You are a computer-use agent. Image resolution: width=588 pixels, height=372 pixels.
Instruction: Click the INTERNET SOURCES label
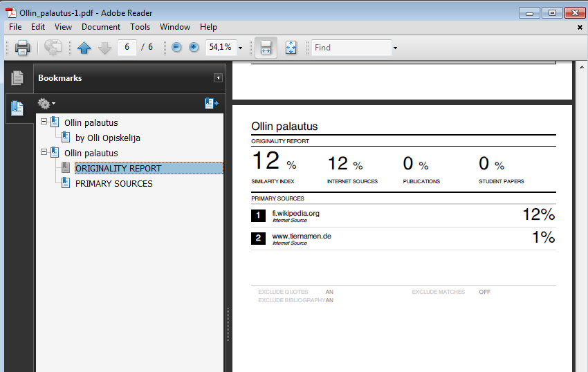coord(352,181)
